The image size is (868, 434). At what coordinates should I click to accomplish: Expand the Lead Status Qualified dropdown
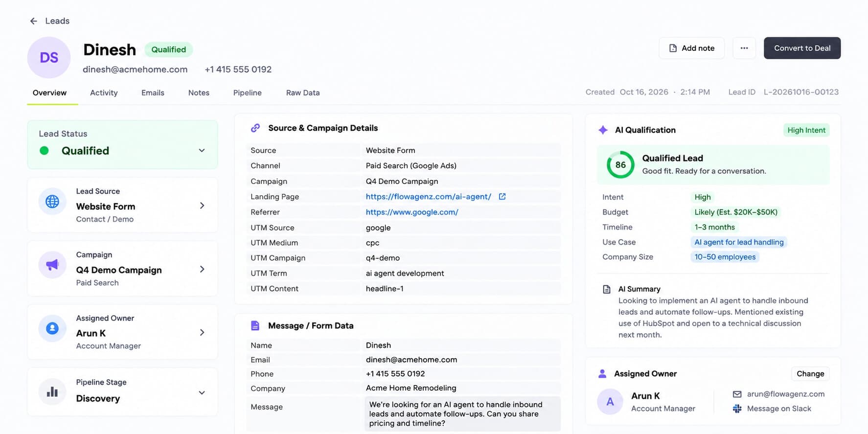click(202, 150)
